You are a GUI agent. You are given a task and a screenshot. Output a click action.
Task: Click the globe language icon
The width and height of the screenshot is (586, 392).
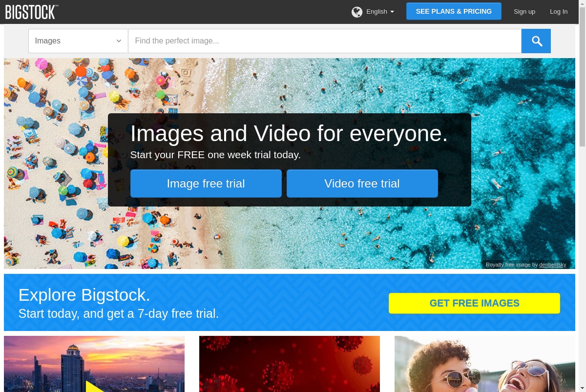(357, 12)
